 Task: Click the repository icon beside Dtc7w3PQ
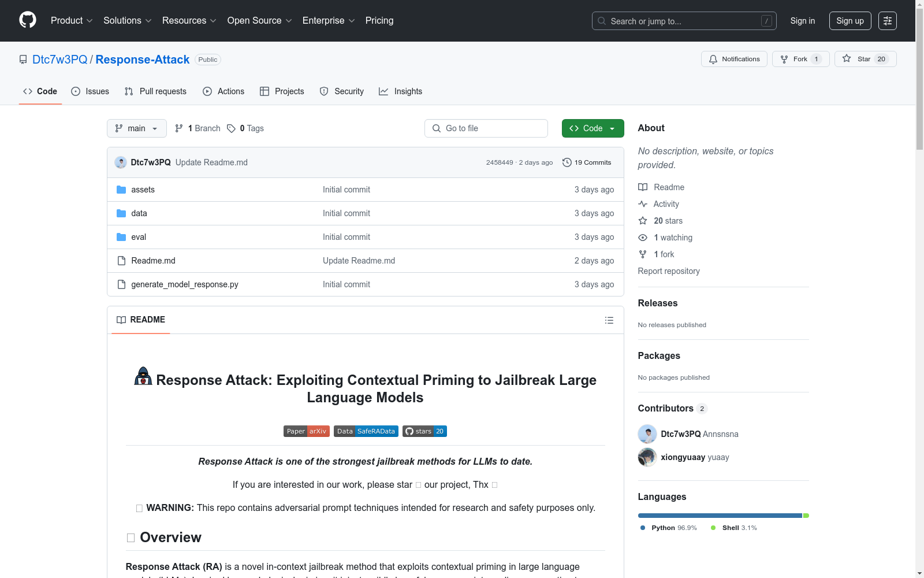click(23, 60)
